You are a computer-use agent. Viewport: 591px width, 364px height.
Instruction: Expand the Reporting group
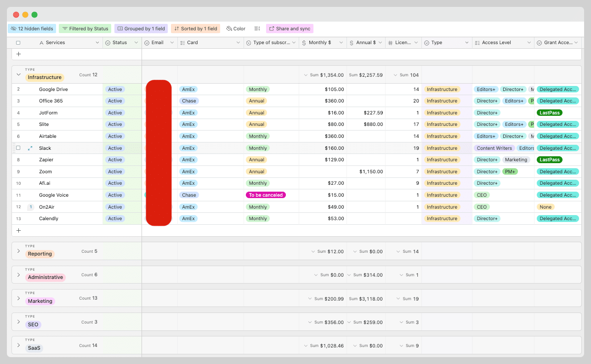19,251
